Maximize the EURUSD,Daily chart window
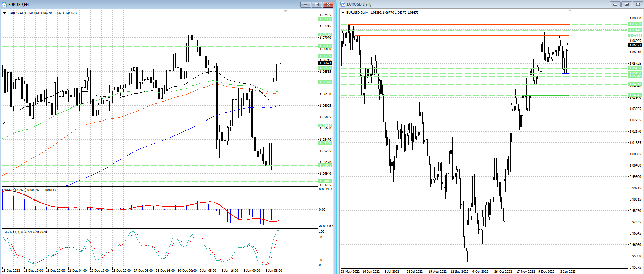Screen dimensions: 644x274 [627, 4]
